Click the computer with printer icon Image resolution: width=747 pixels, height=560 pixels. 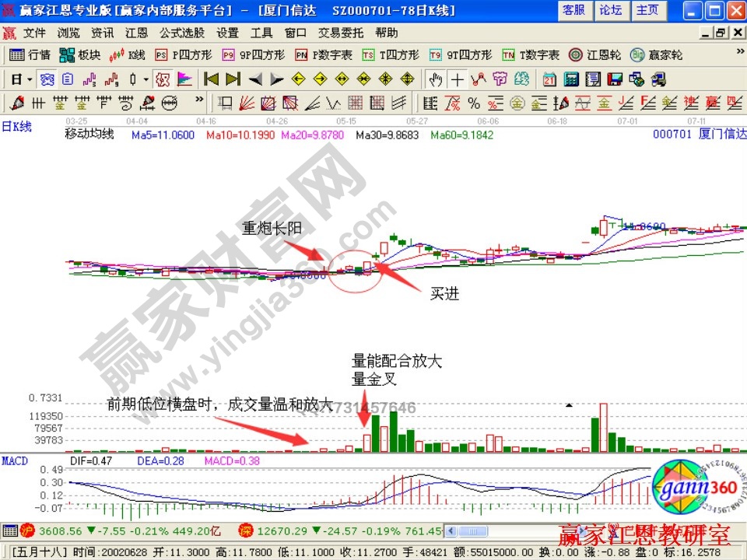(658, 79)
